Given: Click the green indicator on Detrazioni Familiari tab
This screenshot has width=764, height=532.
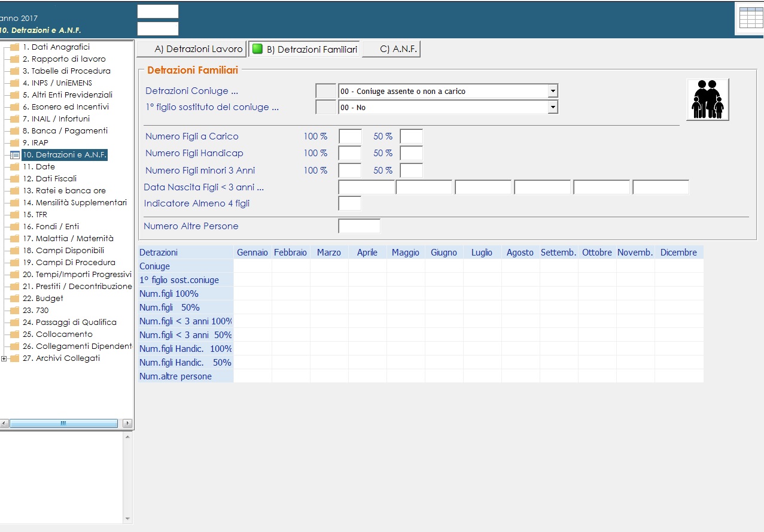Looking at the screenshot, I should 257,49.
